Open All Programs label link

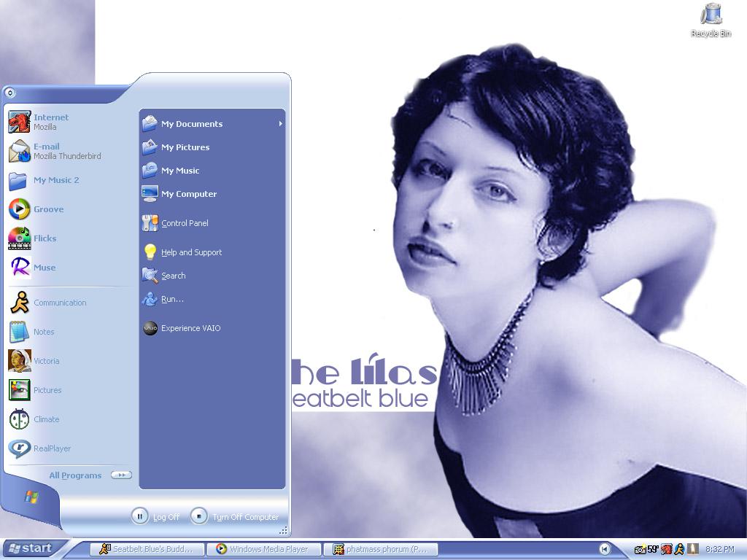[x=75, y=475]
